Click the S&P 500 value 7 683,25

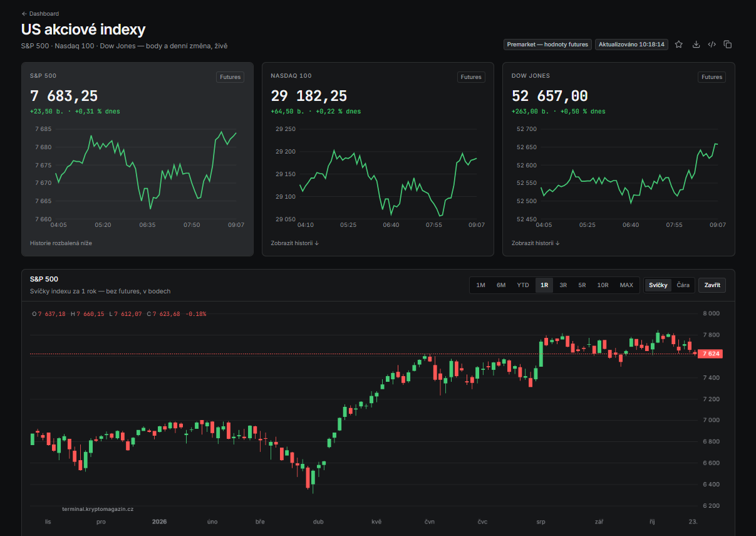coord(64,96)
